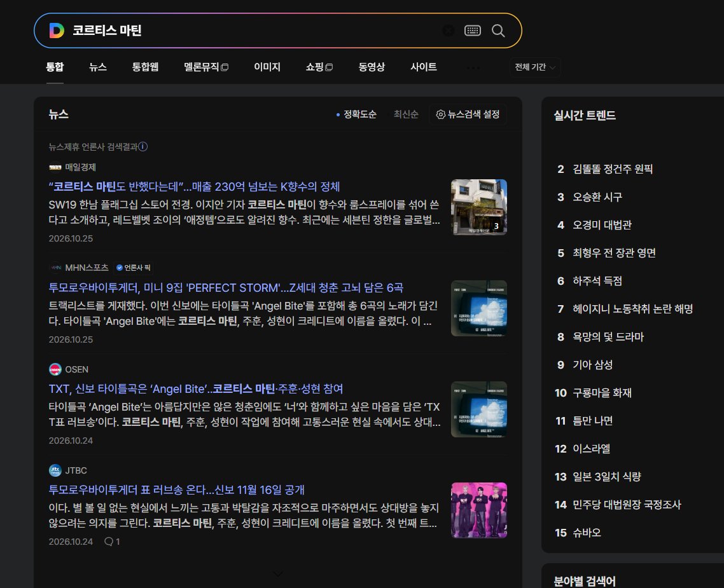Open trend item 민주당 대법원장 국정조사
The image size is (724, 588).
[627, 505]
